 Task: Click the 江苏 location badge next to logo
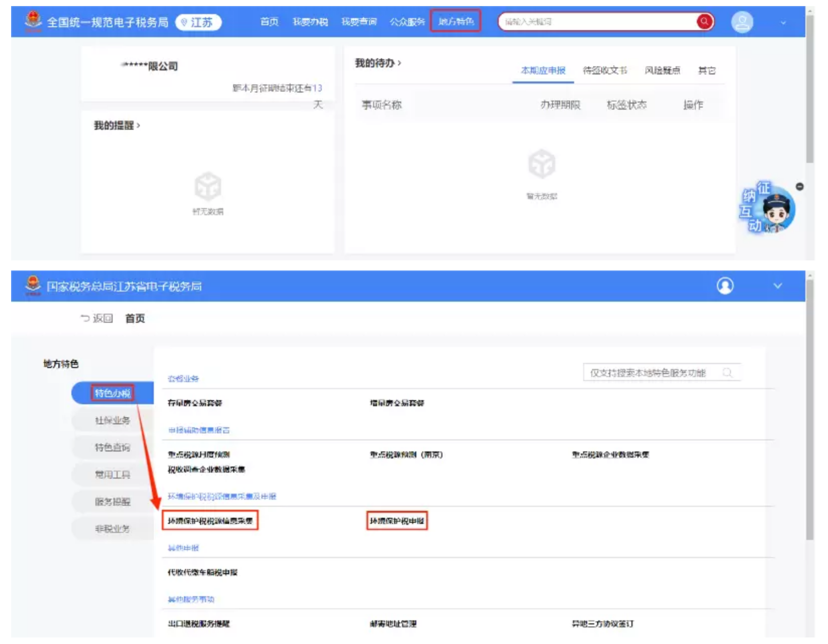[x=199, y=22]
